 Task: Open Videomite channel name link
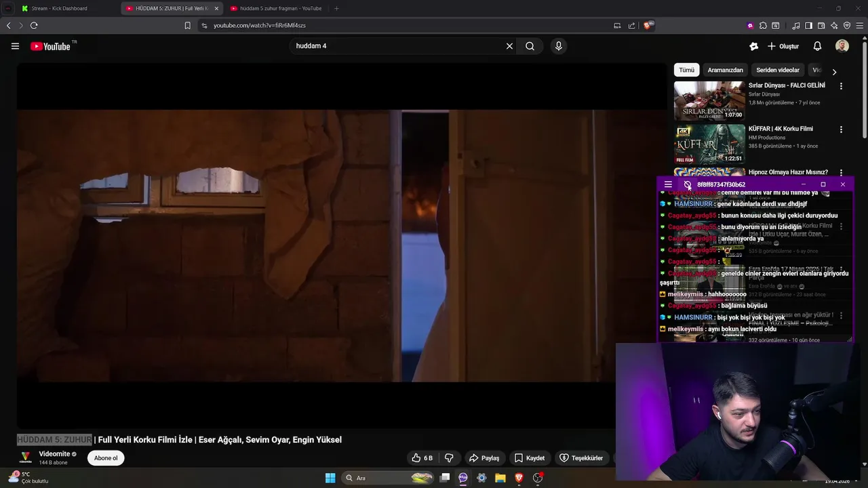(54, 454)
